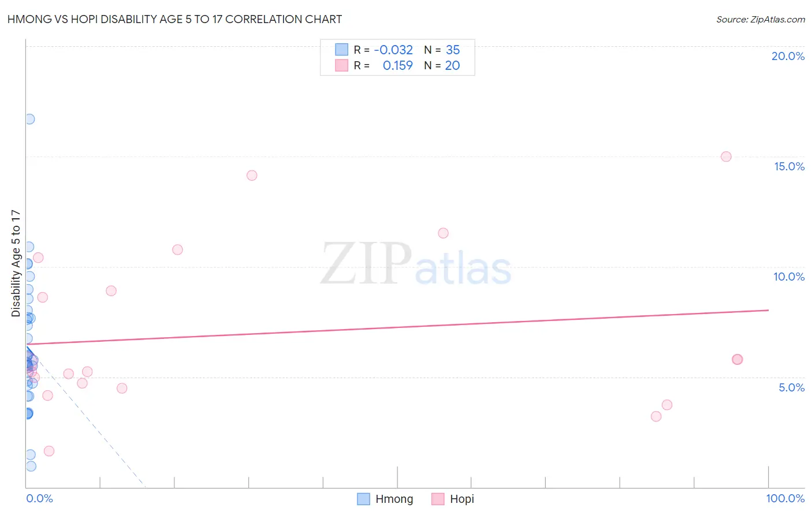Select the highest Hmong point near 17%
This screenshot has width=812, height=515.
point(29,119)
